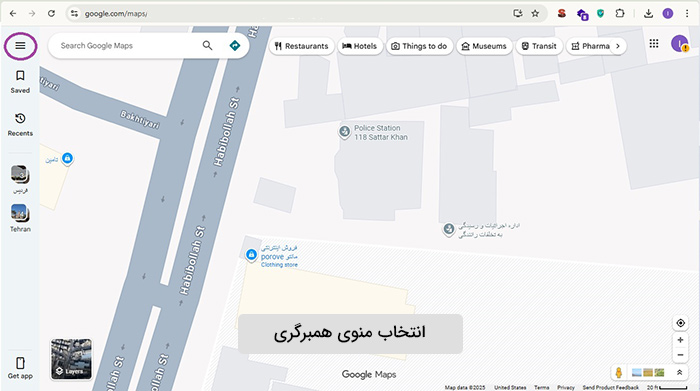Screen dimensions: 700x391
Task: Center map on your location
Action: pos(680,323)
